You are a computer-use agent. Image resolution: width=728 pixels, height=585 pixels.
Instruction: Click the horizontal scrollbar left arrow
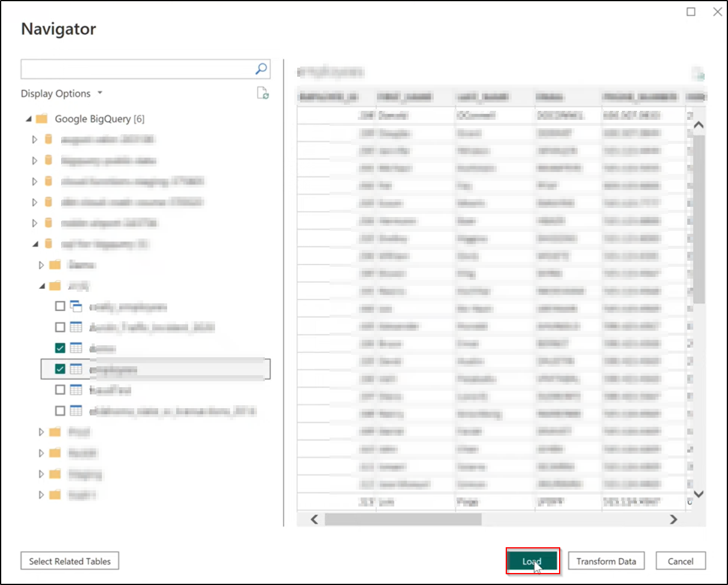(314, 519)
